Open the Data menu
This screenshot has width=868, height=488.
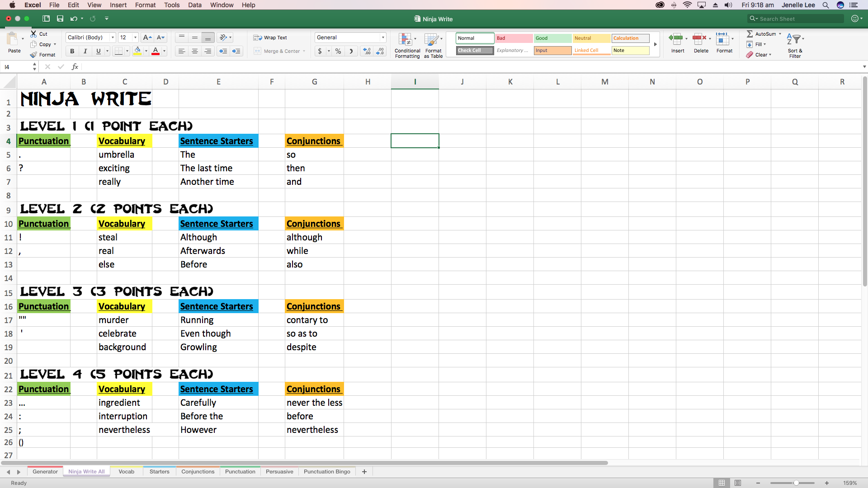pos(195,5)
